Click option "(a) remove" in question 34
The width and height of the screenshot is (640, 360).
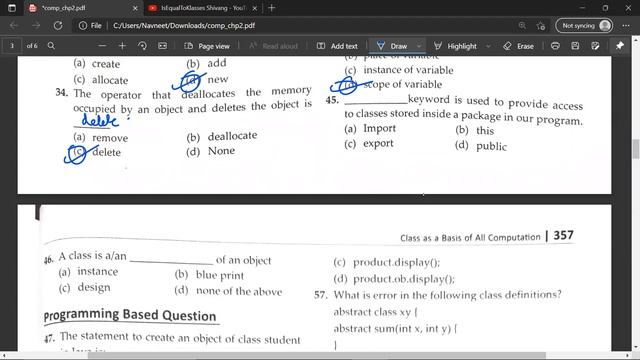(x=101, y=138)
